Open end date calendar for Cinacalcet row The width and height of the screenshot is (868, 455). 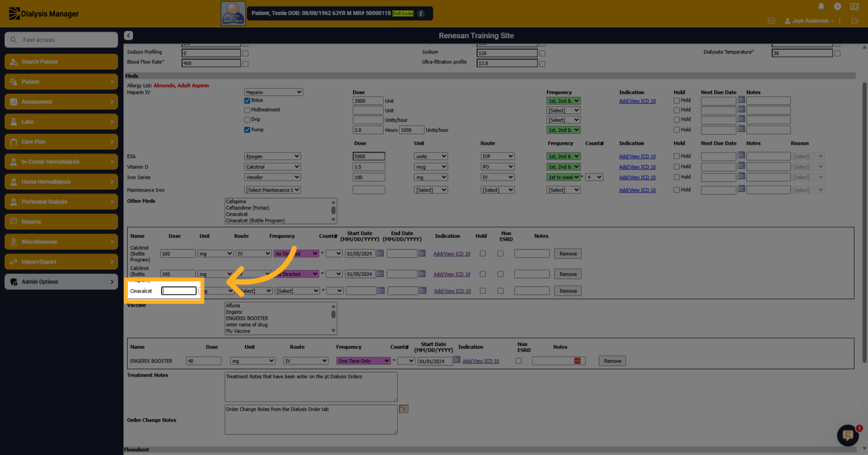point(422,290)
